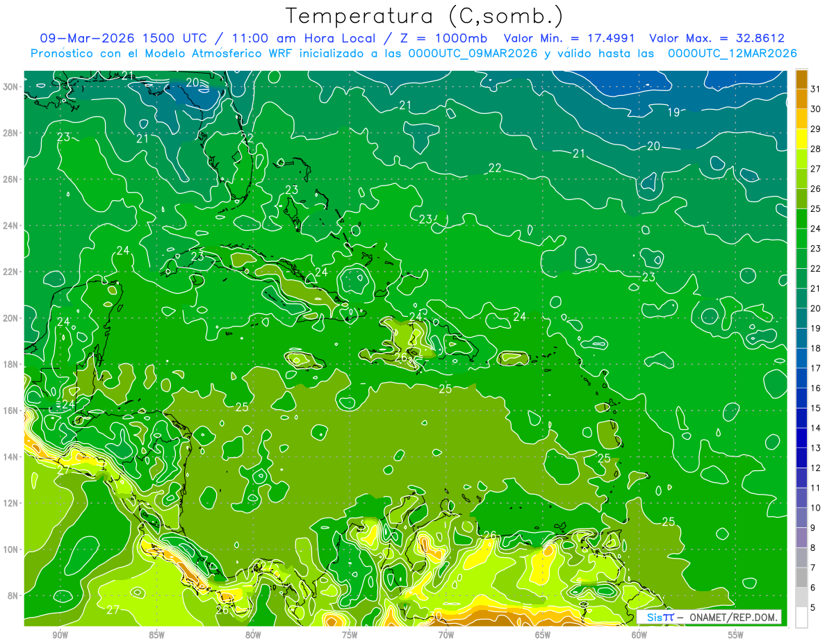Click gray legend swatch between 6 and 7
Image resolution: width=834 pixels, height=644 pixels.
coord(801,577)
